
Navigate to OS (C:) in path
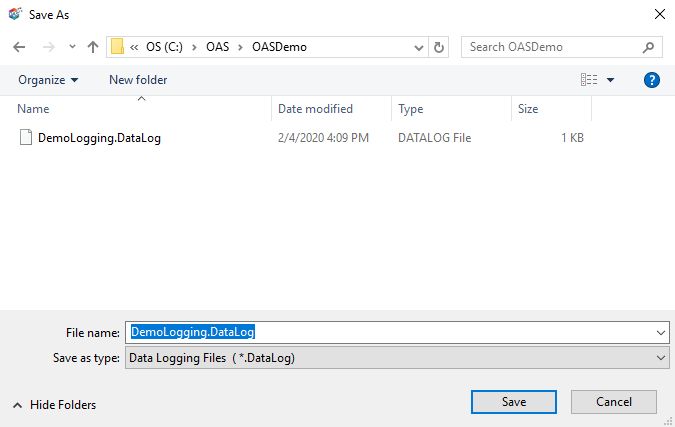tap(164, 46)
